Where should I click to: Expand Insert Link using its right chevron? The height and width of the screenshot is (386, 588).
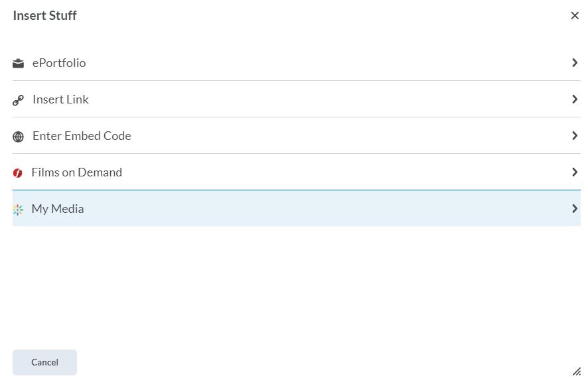575,99
